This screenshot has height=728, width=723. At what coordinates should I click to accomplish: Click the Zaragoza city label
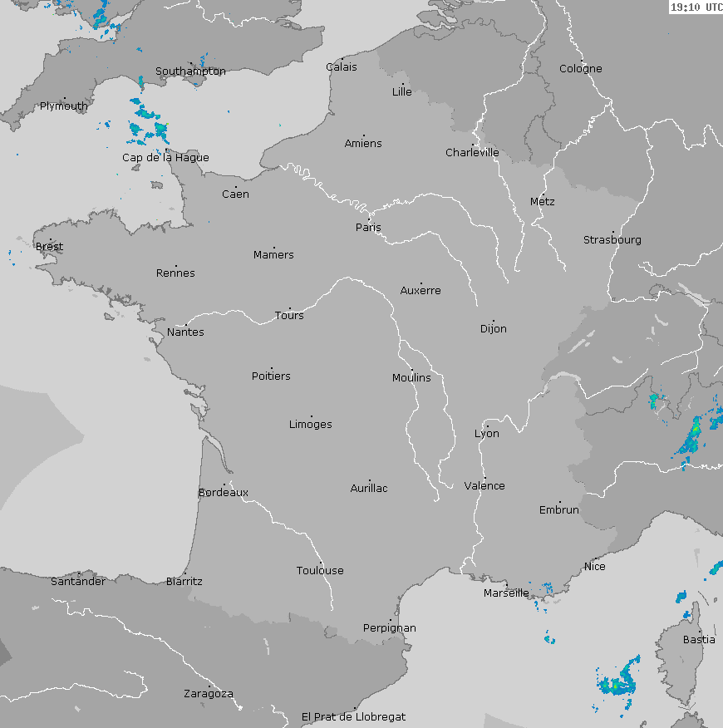click(x=208, y=694)
